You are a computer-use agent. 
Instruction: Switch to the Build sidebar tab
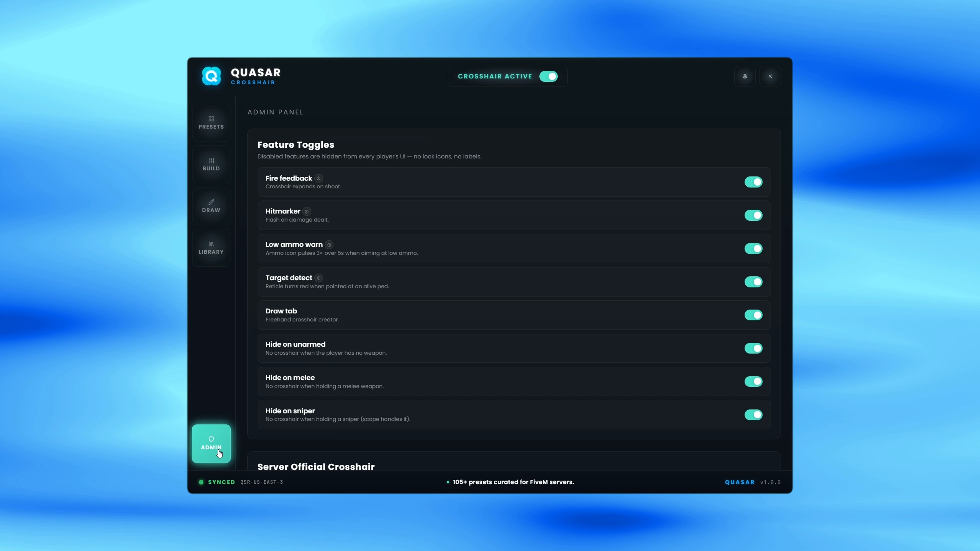click(x=211, y=164)
